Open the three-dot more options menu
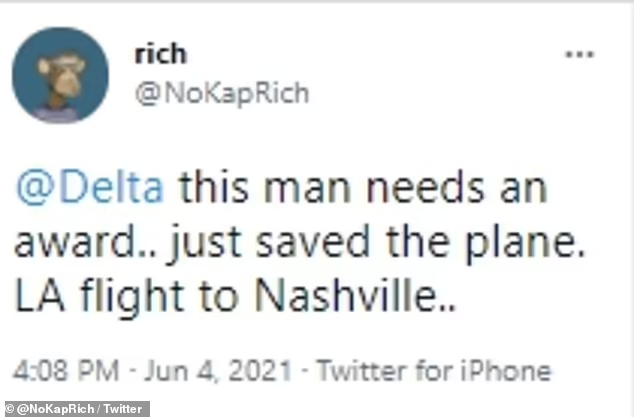This screenshot has width=634, height=417. click(x=579, y=54)
